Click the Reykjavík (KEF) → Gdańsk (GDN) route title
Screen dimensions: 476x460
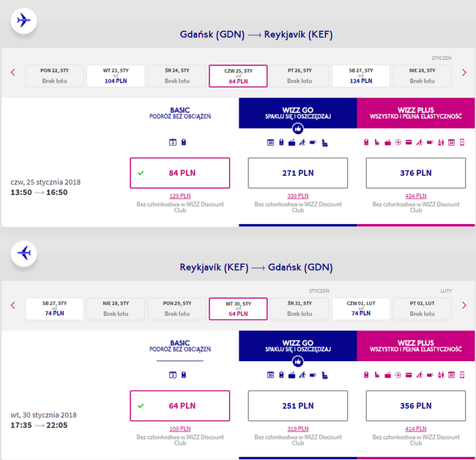coord(256,267)
